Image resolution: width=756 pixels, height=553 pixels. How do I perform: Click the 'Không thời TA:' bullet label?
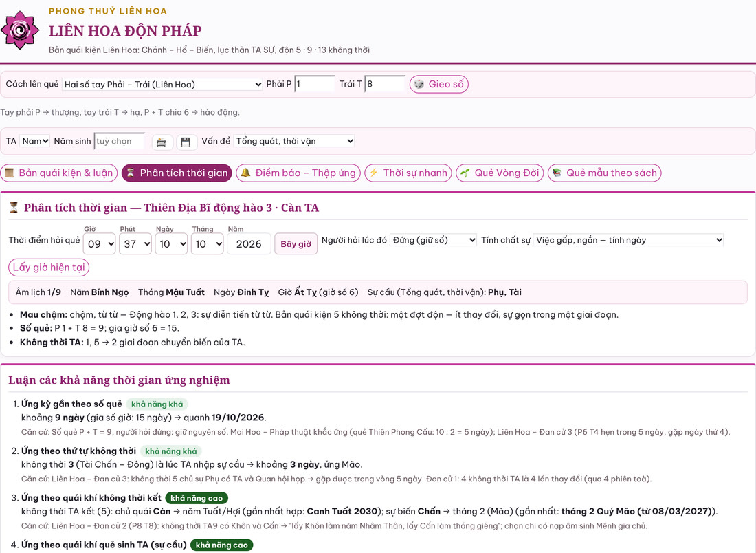pos(52,342)
